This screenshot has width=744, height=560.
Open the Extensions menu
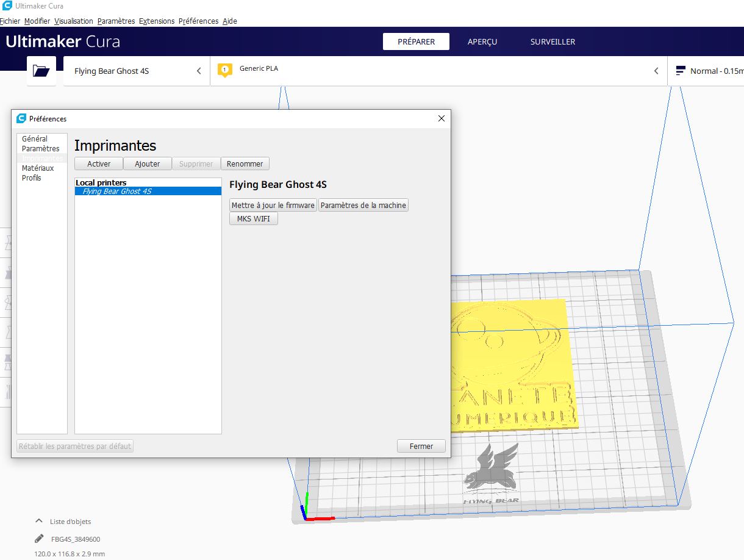(157, 21)
